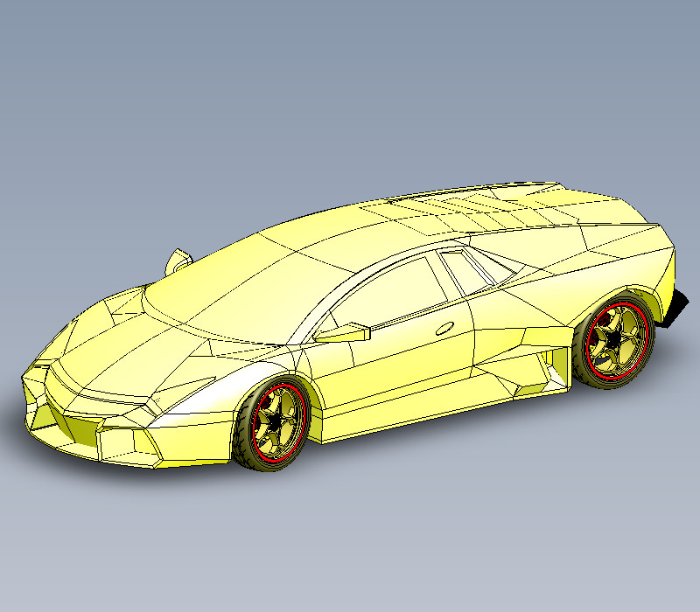700x612 pixels.
Task: Select the rear wheel with red rim
Action: [x=615, y=341]
